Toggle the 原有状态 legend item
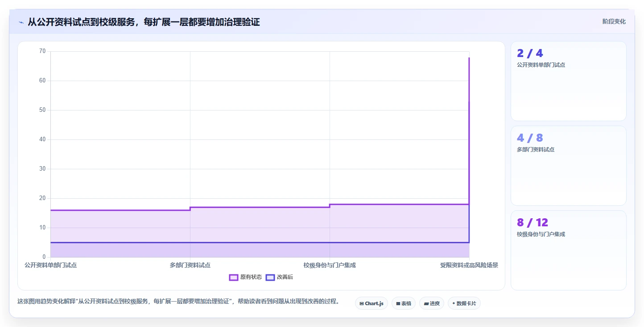Image resolution: width=644 pixels, height=327 pixels. click(245, 277)
